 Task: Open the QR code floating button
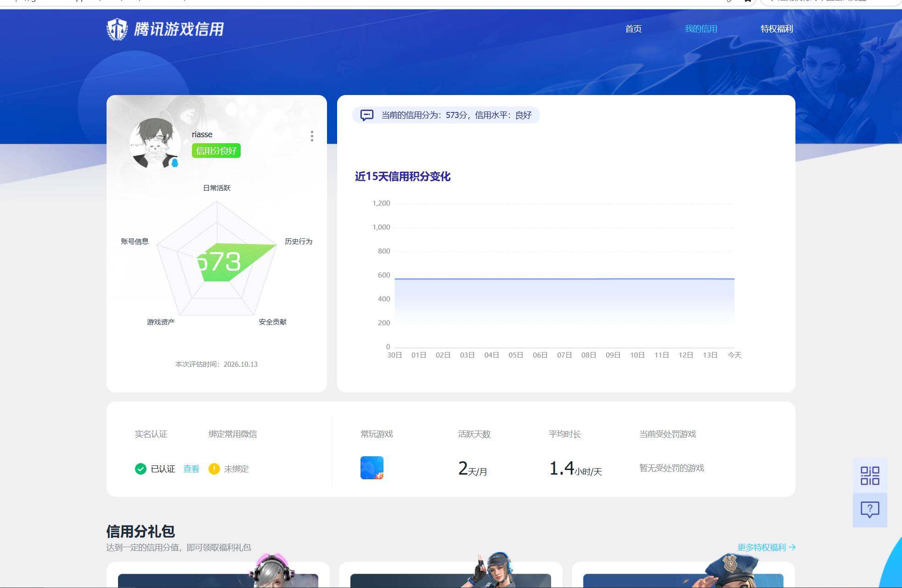click(x=870, y=476)
